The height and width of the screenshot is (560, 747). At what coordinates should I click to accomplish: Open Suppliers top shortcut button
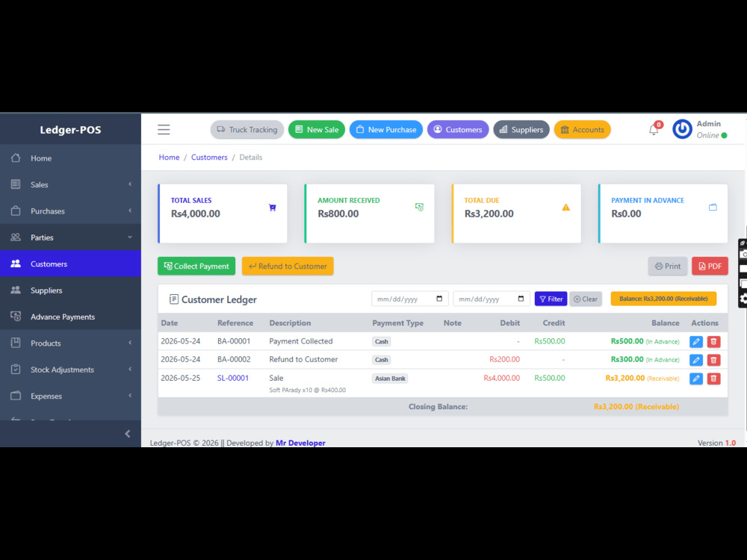click(521, 129)
